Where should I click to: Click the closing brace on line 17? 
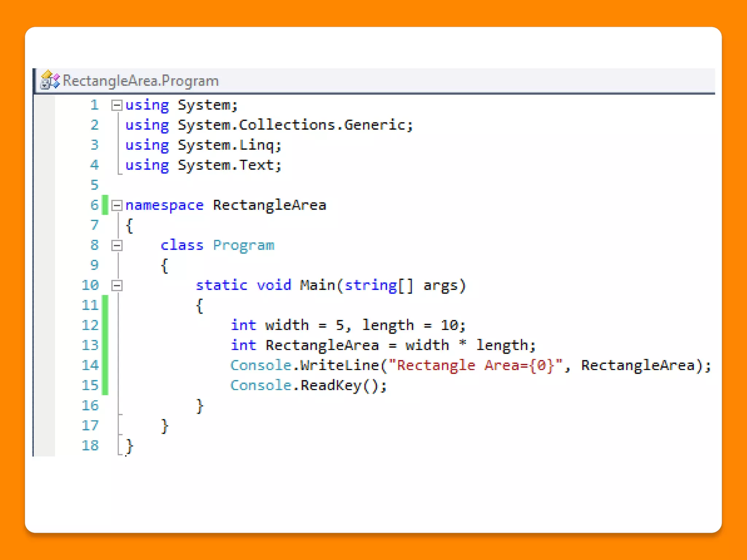point(165,426)
